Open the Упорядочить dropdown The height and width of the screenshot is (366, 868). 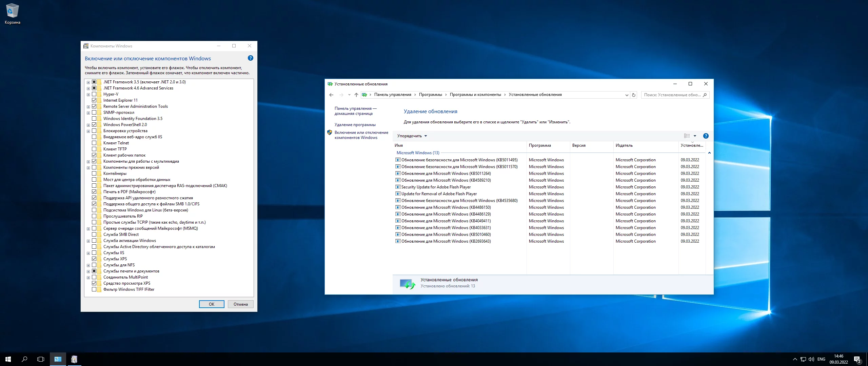point(412,136)
